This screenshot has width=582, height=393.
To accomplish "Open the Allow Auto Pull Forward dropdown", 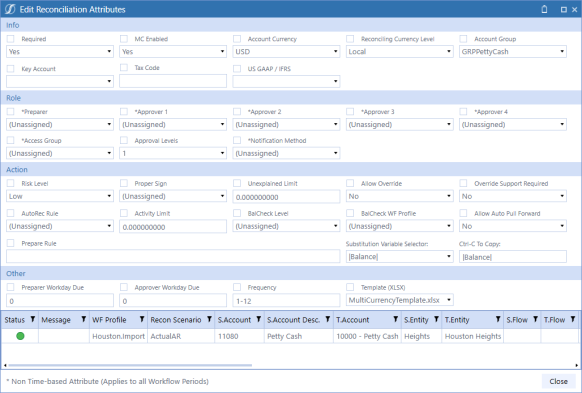I will pyautogui.click(x=513, y=226).
